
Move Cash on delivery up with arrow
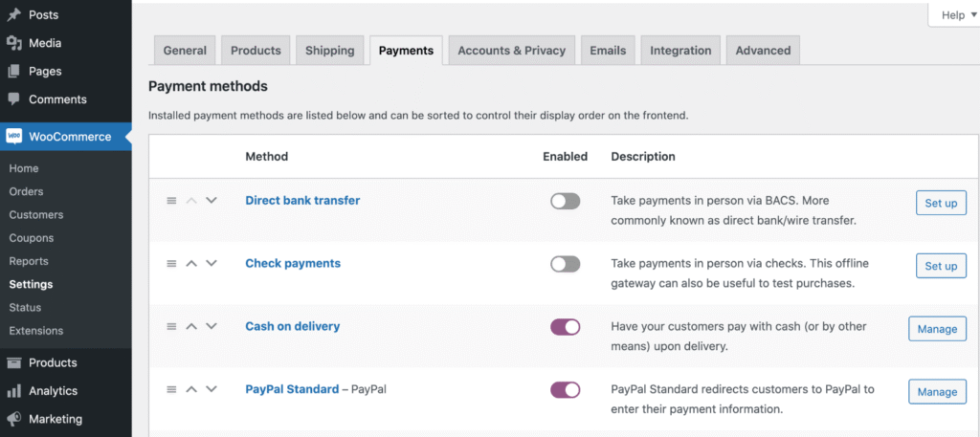click(x=191, y=326)
